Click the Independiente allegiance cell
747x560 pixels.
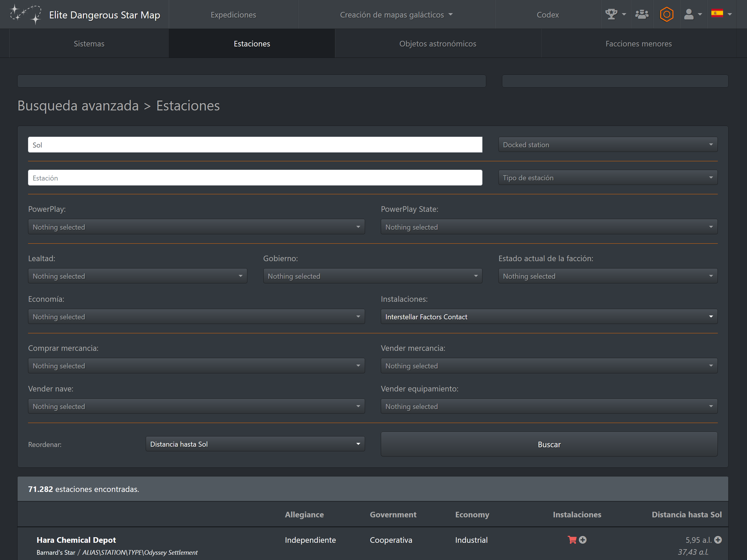pos(310,540)
